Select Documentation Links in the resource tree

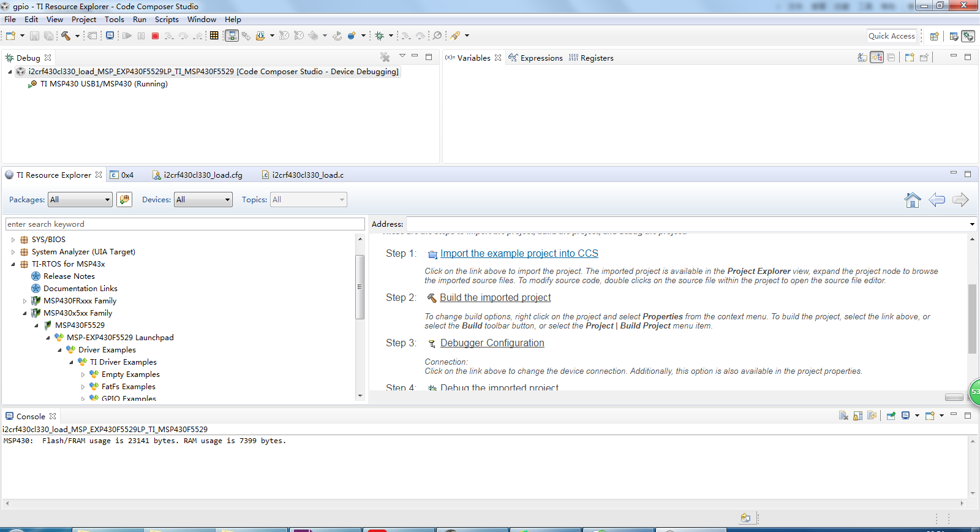pos(80,289)
